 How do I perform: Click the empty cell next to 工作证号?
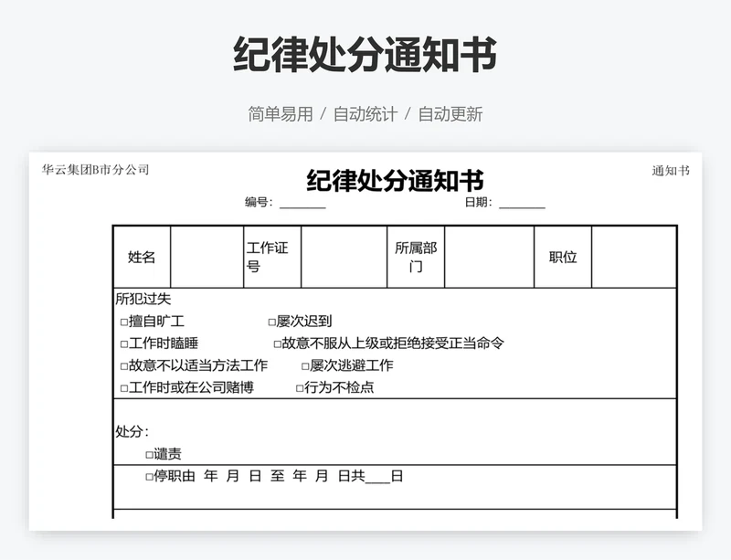pyautogui.click(x=344, y=257)
